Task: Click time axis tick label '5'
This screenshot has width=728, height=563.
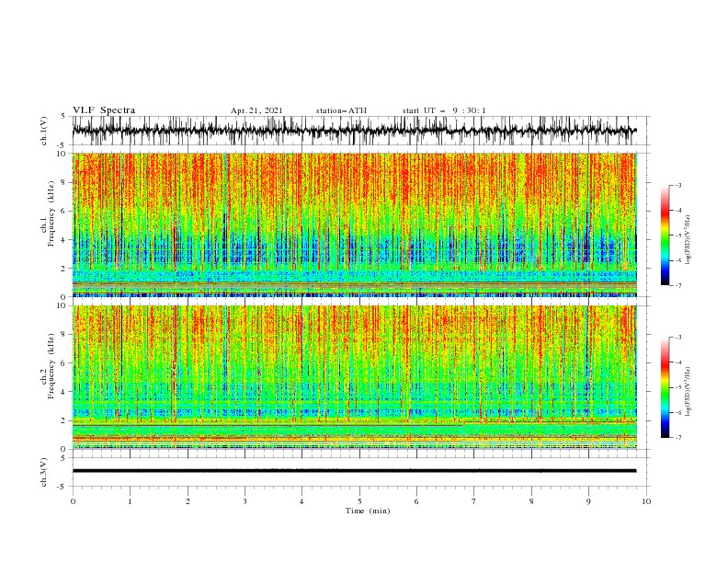Action: click(359, 501)
